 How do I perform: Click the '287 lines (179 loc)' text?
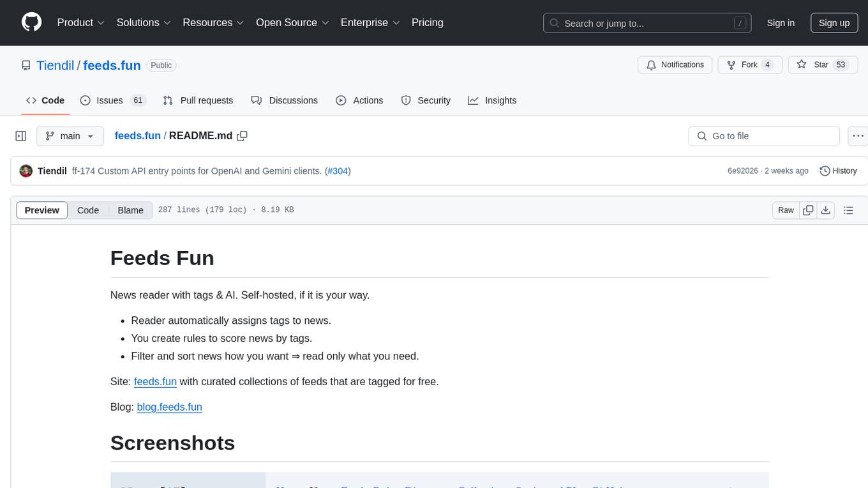202,210
